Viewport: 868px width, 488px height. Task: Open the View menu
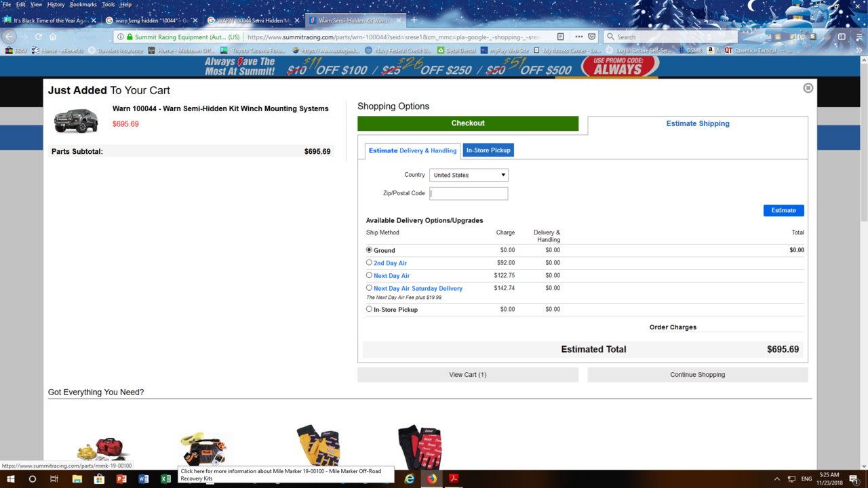pos(37,4)
